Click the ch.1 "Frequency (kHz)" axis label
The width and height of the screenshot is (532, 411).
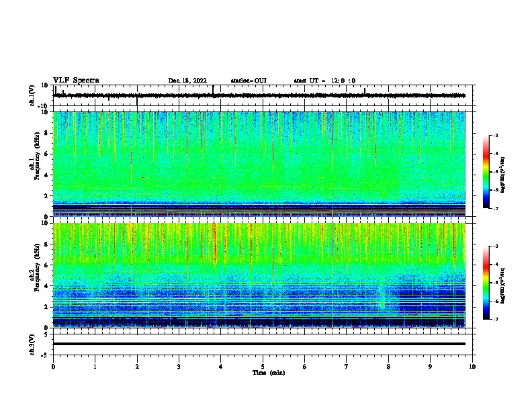[37, 156]
